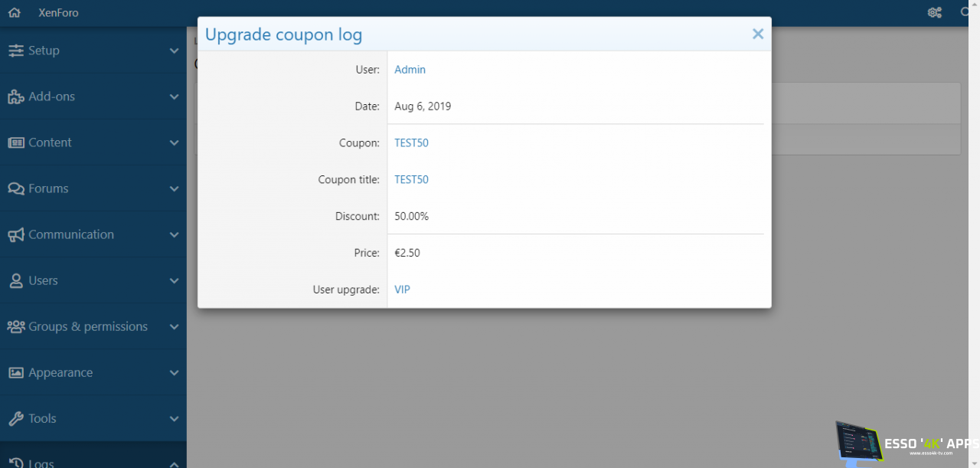Click the Tools wrench icon
Screen dimensions: 980x468
coord(15,418)
